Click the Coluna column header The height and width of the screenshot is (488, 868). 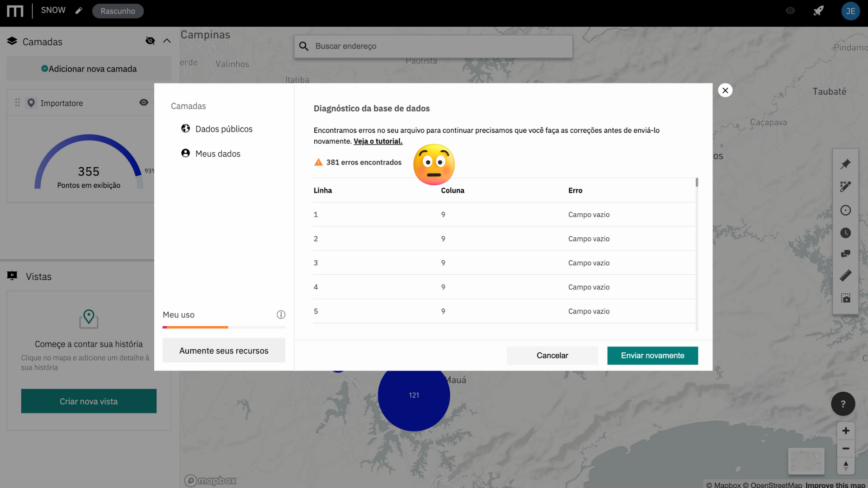click(x=453, y=190)
